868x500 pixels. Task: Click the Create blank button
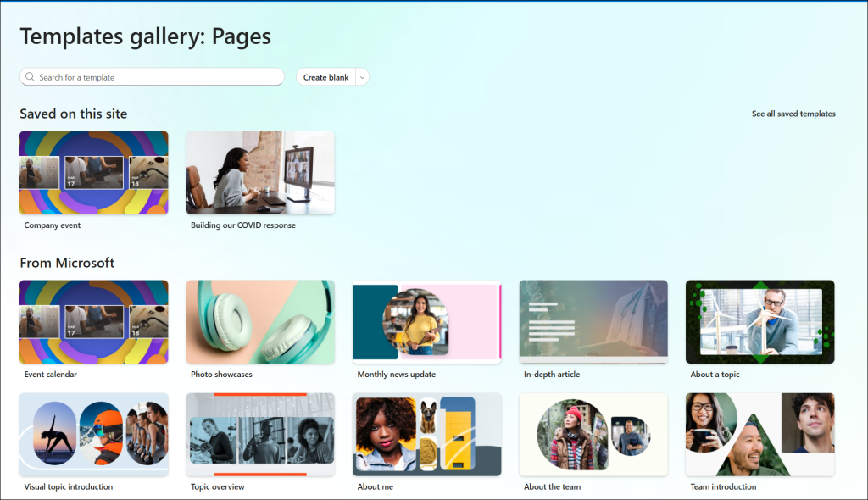(326, 77)
